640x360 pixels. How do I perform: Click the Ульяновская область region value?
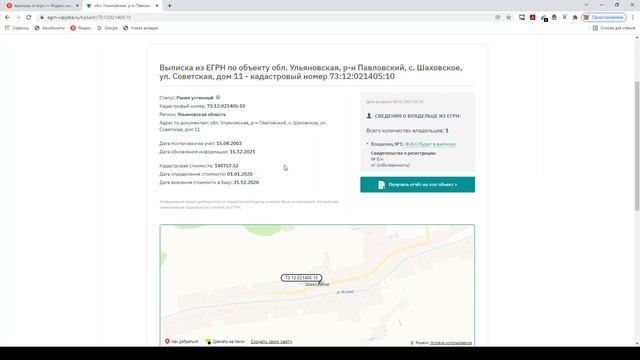[202, 114]
